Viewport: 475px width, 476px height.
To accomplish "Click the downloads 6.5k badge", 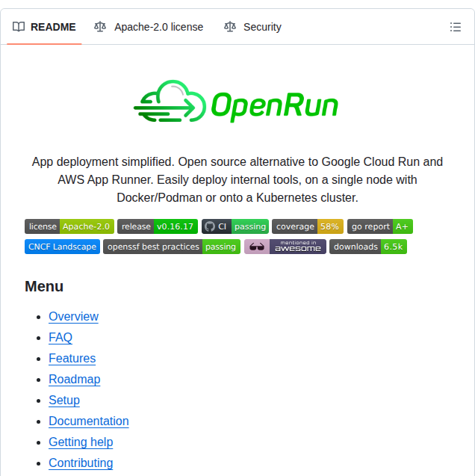I will click(x=368, y=247).
